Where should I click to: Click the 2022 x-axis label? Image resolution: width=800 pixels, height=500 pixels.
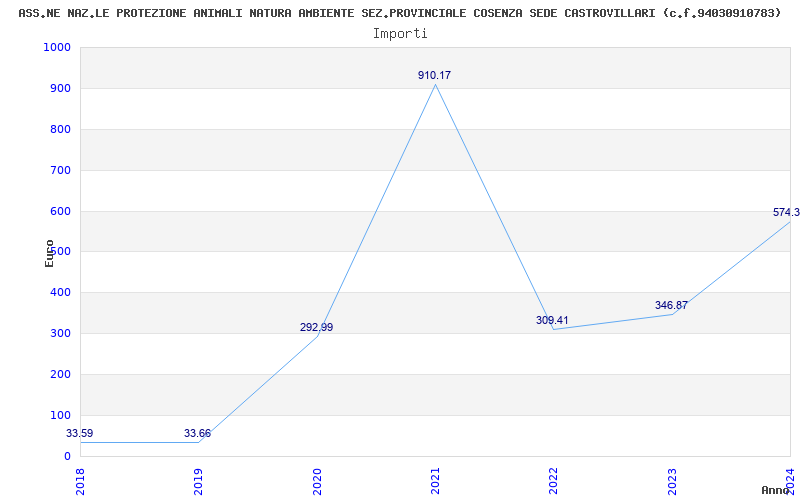pyautogui.click(x=554, y=481)
